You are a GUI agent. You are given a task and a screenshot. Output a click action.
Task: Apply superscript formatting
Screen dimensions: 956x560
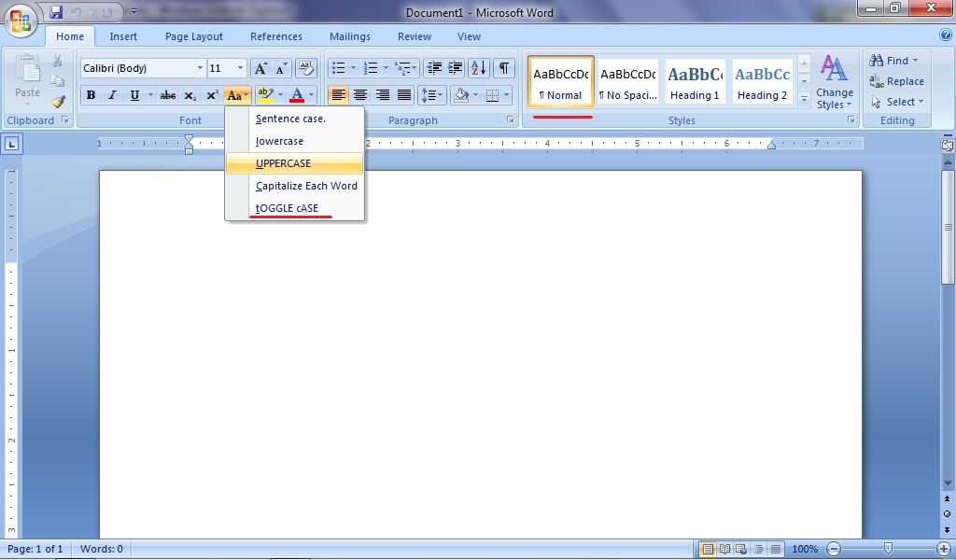click(x=212, y=95)
